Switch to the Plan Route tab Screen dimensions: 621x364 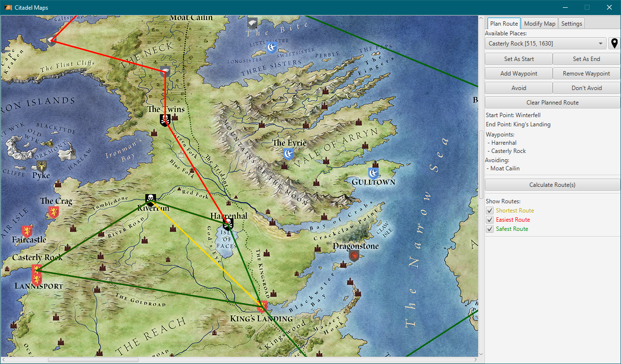pyautogui.click(x=504, y=24)
